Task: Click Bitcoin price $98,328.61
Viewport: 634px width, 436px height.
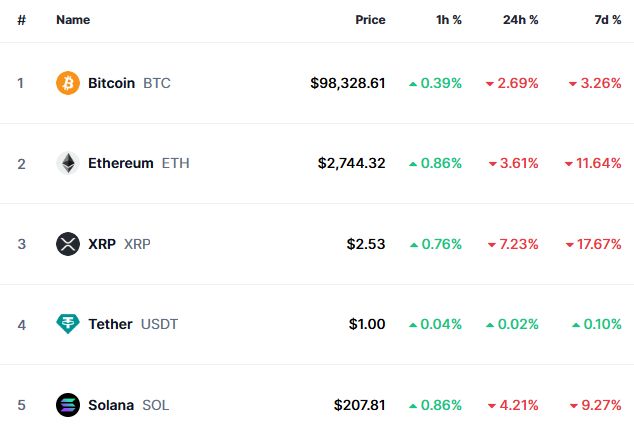Action: 348,83
